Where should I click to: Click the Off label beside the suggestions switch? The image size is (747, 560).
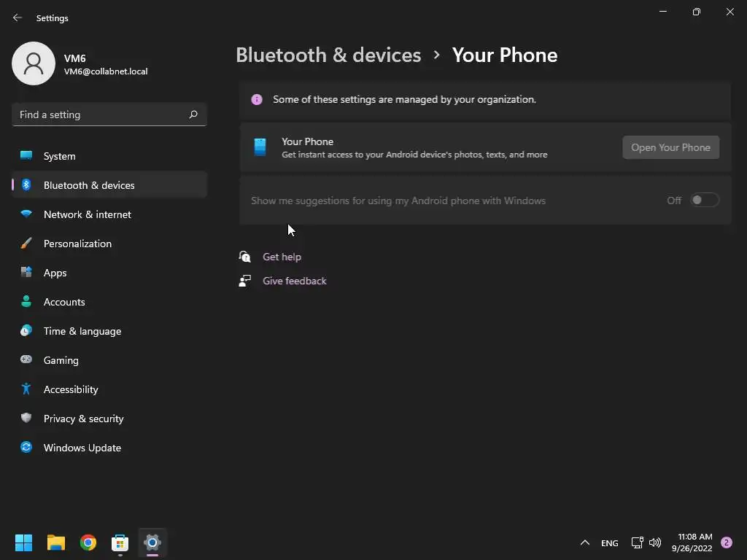(673, 201)
